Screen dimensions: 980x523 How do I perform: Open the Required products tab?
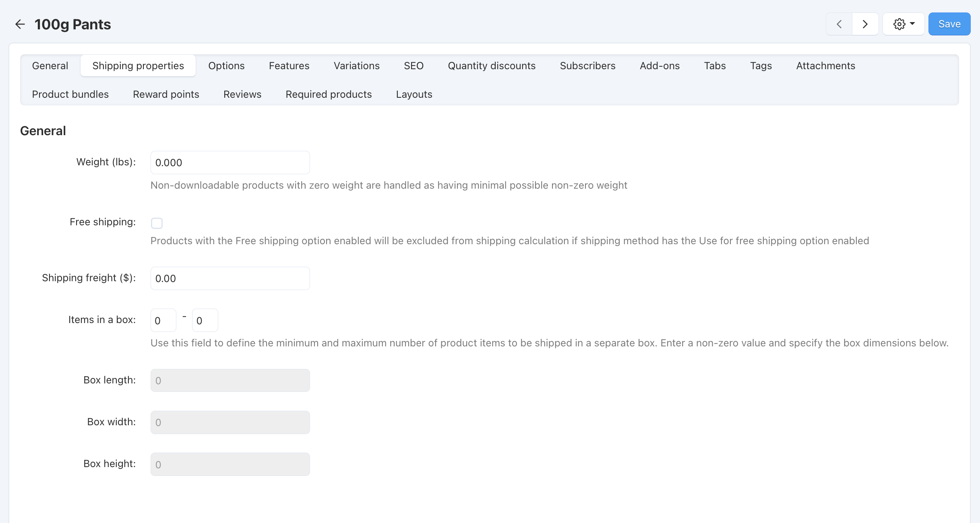329,94
